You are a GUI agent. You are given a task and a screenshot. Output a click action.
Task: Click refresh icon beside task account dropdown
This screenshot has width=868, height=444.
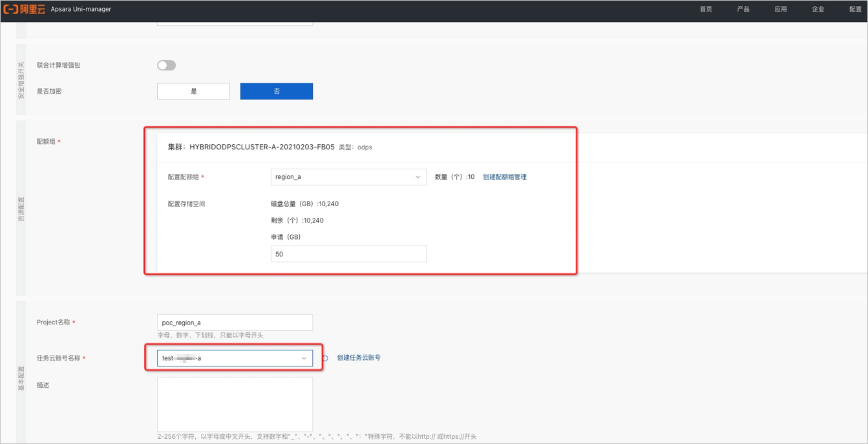click(x=325, y=358)
